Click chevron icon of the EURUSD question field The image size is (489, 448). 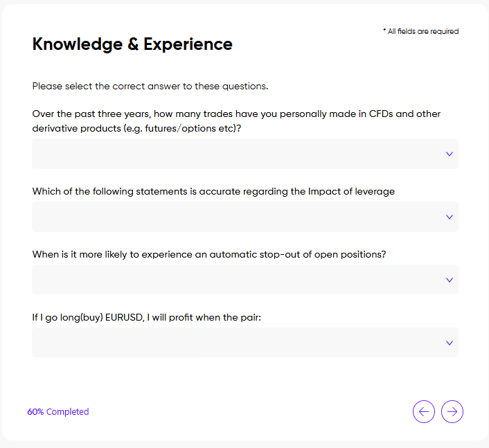click(449, 343)
